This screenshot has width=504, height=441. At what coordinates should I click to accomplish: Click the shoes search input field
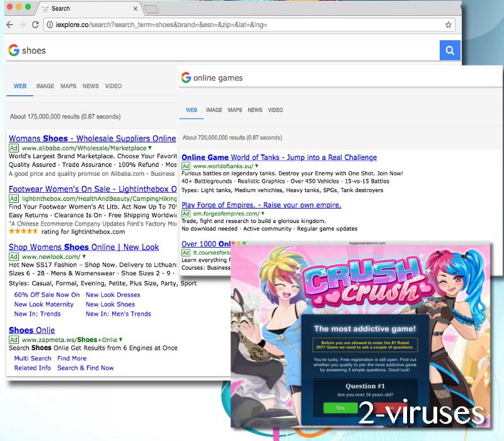(x=220, y=50)
